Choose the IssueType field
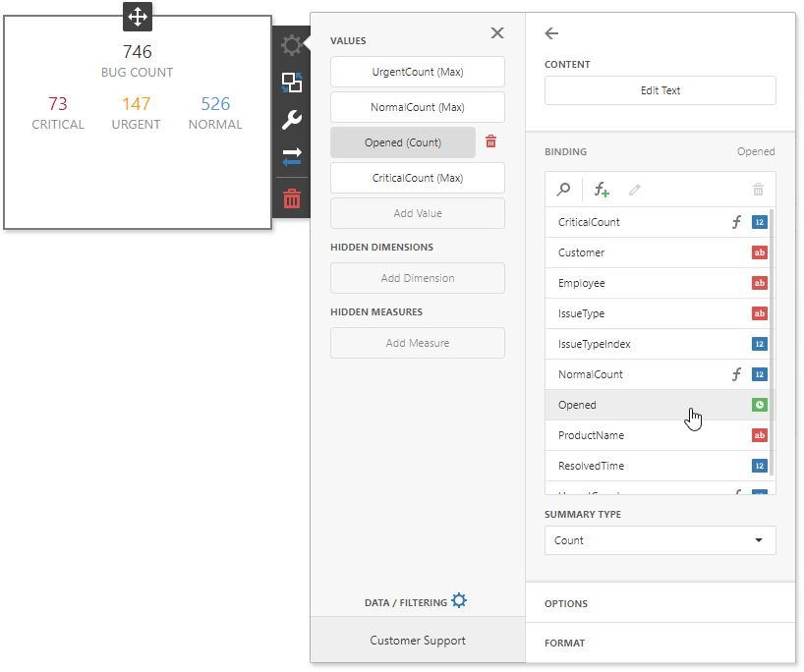The height and width of the screenshot is (672, 804). coord(658,313)
